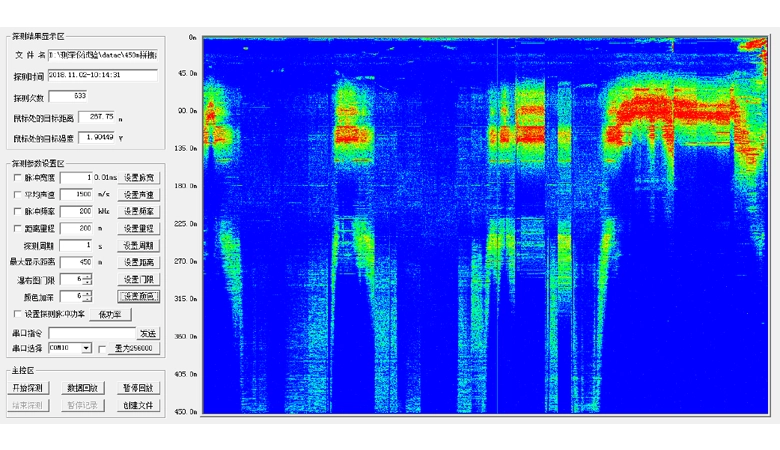Decrease the 颜色加深 spinner value
The image size is (780, 450).
[x=88, y=299]
